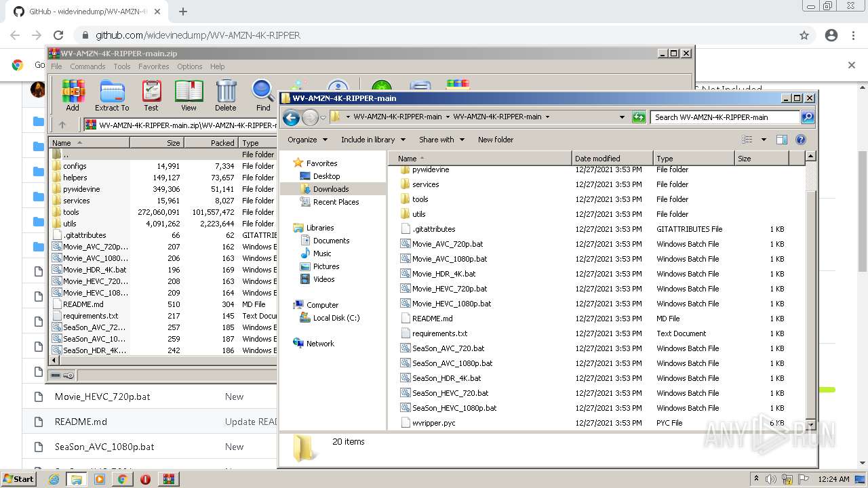Open Windows Media Player taskbar icon
This screenshot has width=868, height=488.
pos(100,479)
